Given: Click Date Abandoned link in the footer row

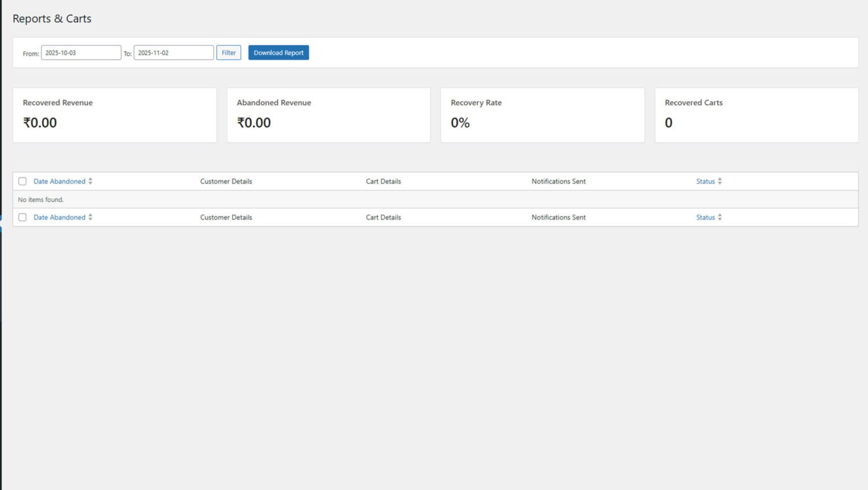Looking at the screenshot, I should click(x=59, y=217).
